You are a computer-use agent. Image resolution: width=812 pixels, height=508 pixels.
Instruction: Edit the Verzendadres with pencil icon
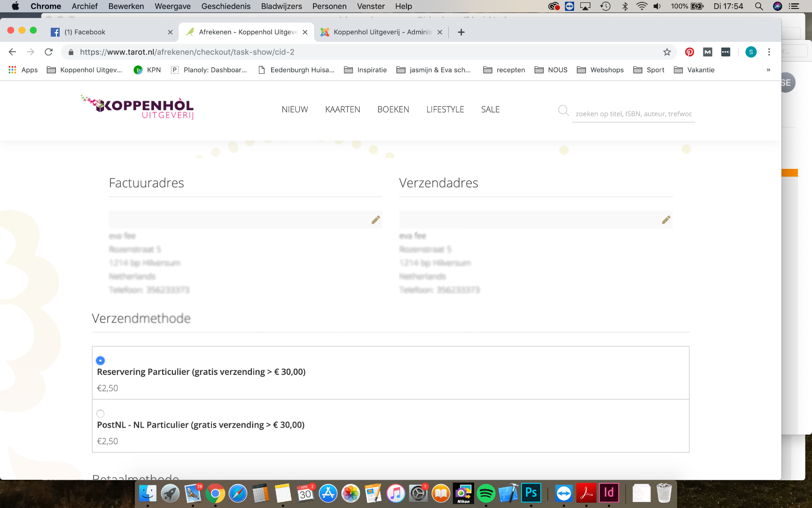click(666, 220)
